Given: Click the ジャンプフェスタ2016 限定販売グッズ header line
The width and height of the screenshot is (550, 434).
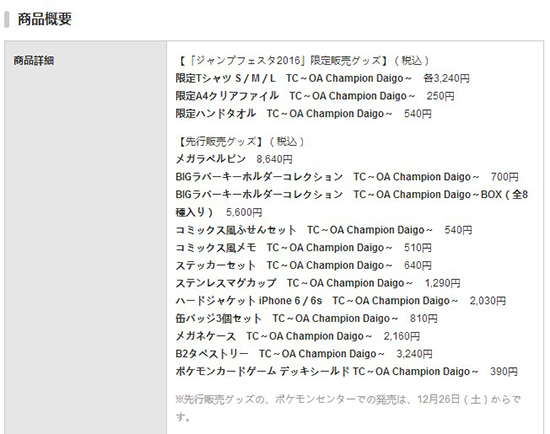Looking at the screenshot, I should (304, 60).
